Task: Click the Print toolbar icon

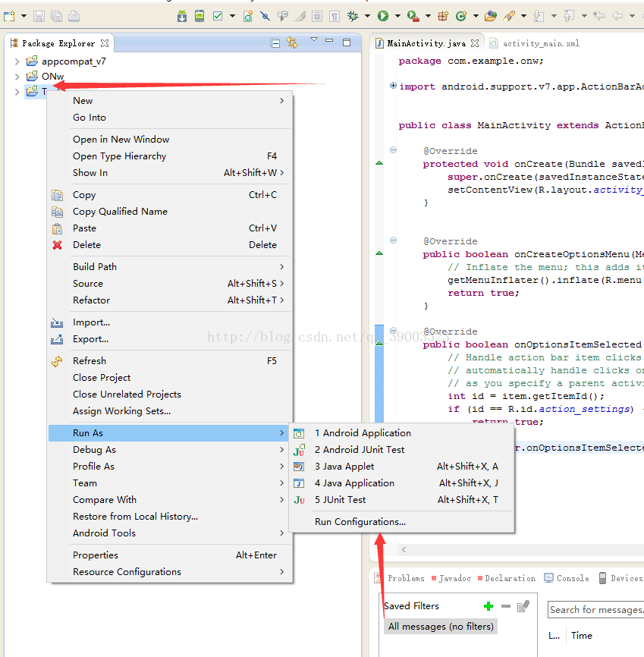Action: tap(74, 17)
